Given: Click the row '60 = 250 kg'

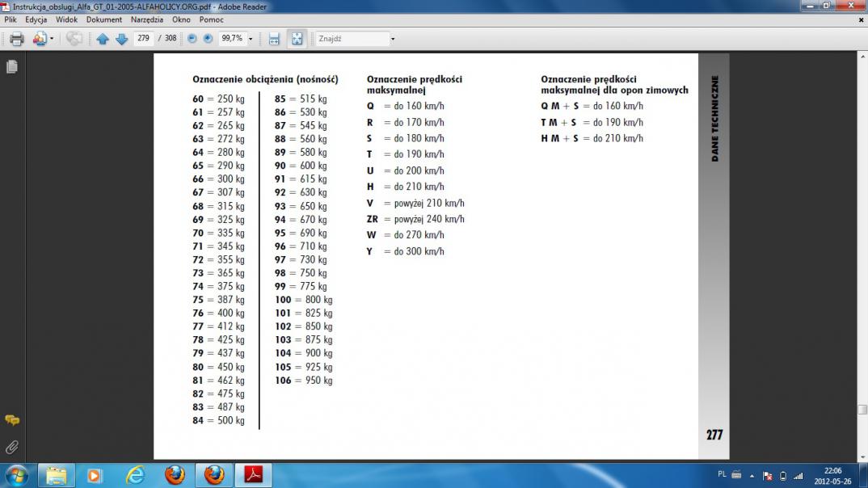Looking at the screenshot, I should [x=219, y=99].
